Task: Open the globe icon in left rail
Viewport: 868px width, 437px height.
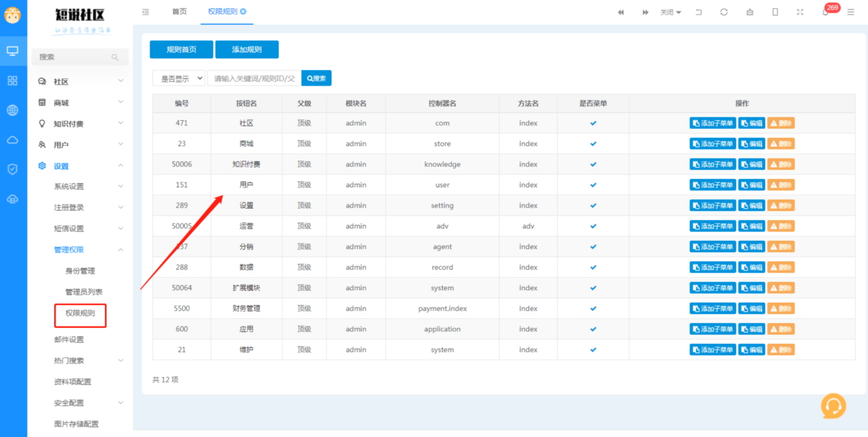Action: point(12,110)
